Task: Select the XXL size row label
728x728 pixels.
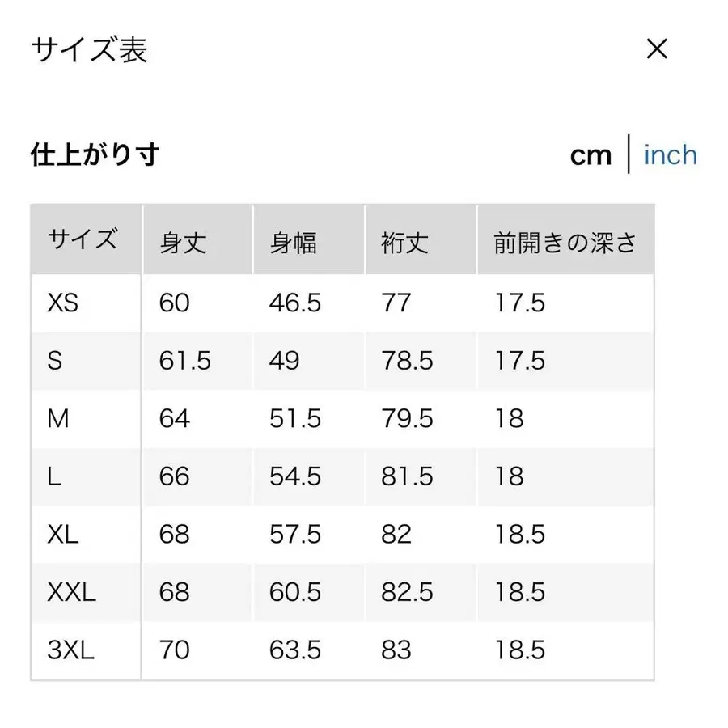Action: (72, 592)
